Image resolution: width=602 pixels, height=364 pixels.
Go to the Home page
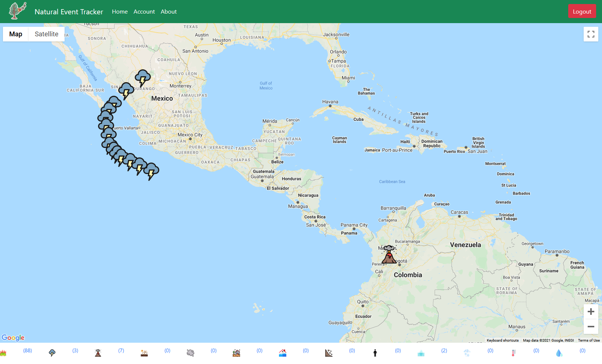(x=120, y=12)
